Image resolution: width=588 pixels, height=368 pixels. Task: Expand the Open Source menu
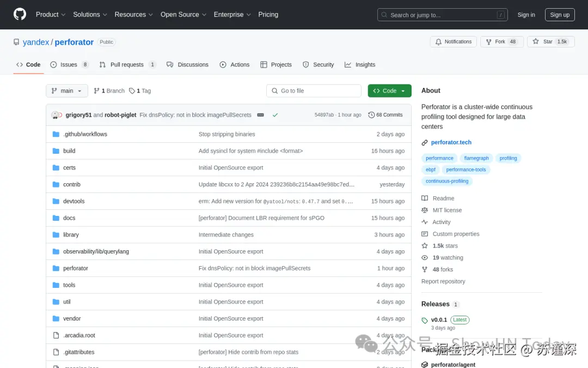coord(183,15)
